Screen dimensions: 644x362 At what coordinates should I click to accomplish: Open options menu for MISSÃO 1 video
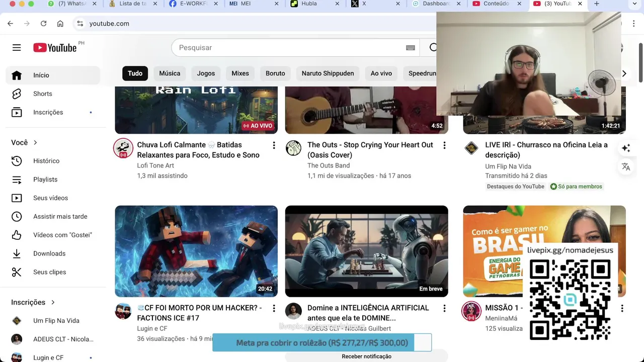[622, 308]
